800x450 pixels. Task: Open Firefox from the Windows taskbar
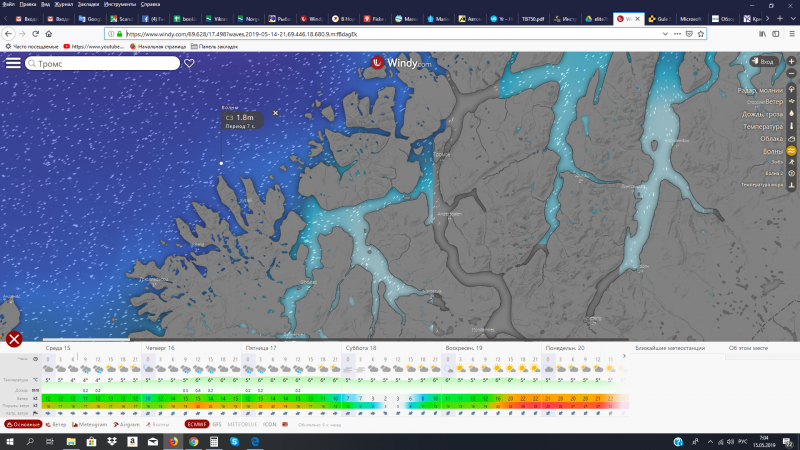(174, 441)
